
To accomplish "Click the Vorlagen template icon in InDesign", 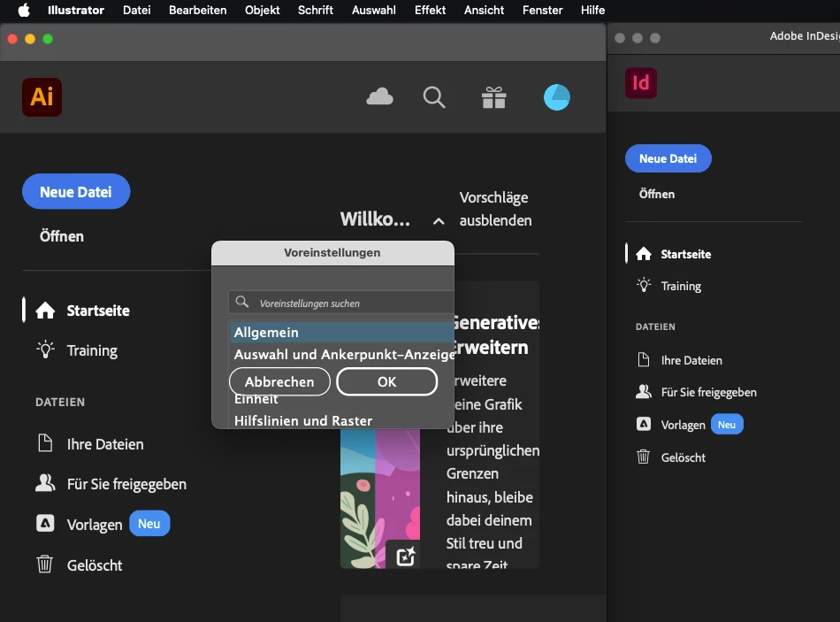I will click(644, 424).
